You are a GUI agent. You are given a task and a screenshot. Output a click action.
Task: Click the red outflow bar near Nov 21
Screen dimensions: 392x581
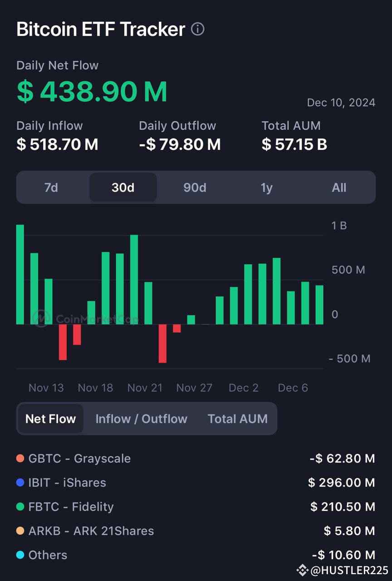coord(162,343)
